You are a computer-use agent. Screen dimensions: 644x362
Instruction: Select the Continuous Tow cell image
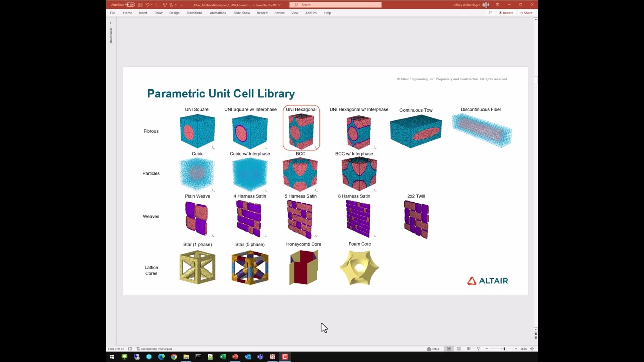(x=416, y=132)
